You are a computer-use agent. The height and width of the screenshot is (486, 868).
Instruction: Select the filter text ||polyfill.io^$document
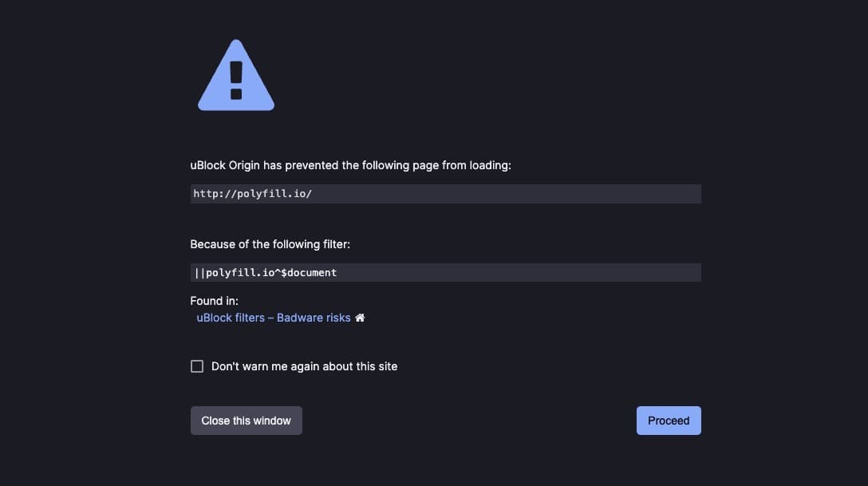click(x=445, y=272)
